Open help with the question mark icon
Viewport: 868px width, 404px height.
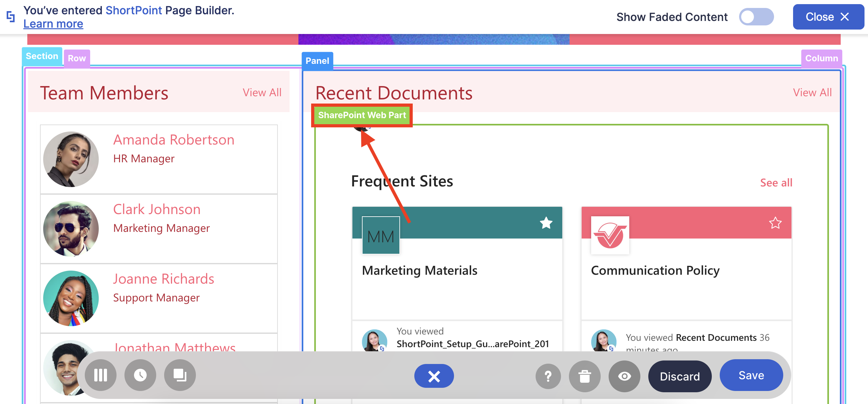548,376
